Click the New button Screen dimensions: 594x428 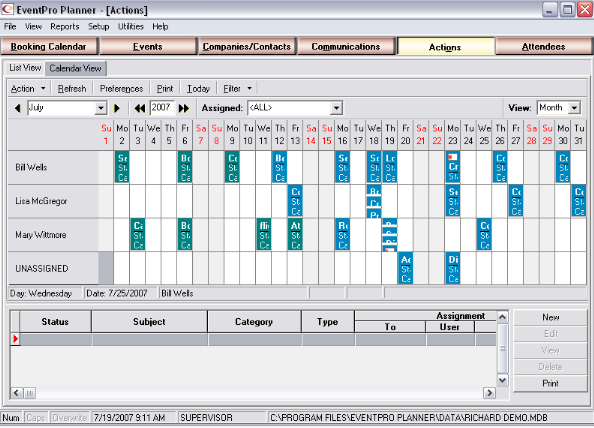550,317
